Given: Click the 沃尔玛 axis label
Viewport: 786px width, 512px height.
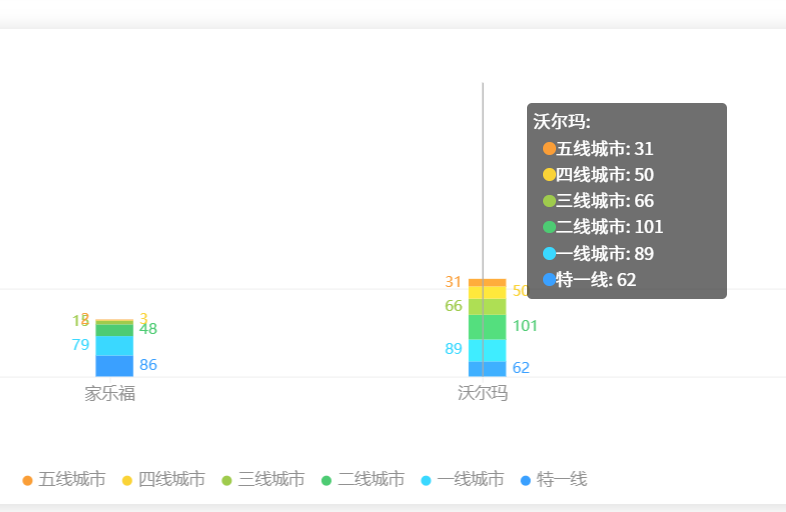Looking at the screenshot, I should click(x=483, y=393).
